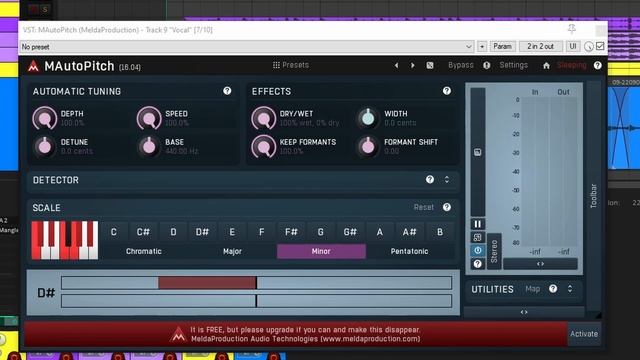Image resolution: width=640 pixels, height=360 pixels.
Task: Click the Dry/Wet knob
Action: 263,118
